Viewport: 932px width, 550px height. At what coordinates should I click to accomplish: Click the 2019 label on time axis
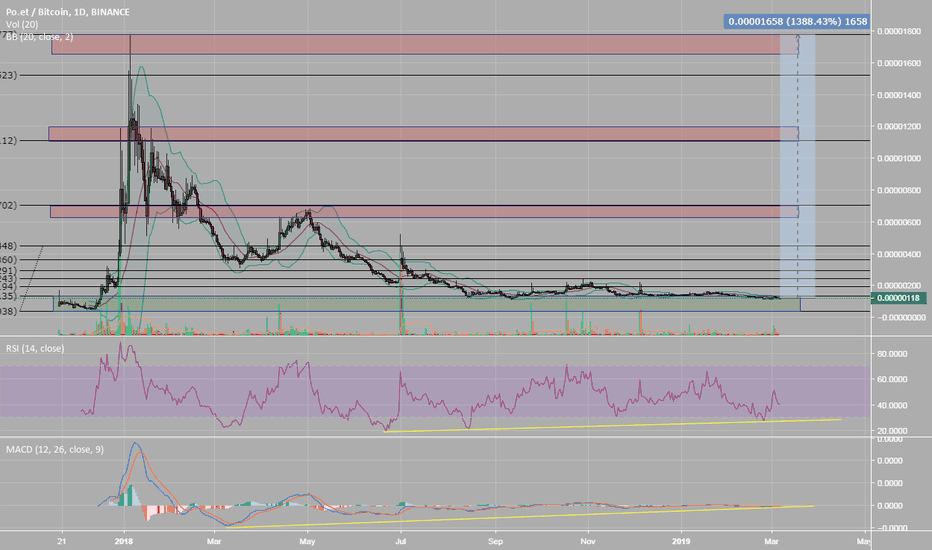(x=681, y=541)
